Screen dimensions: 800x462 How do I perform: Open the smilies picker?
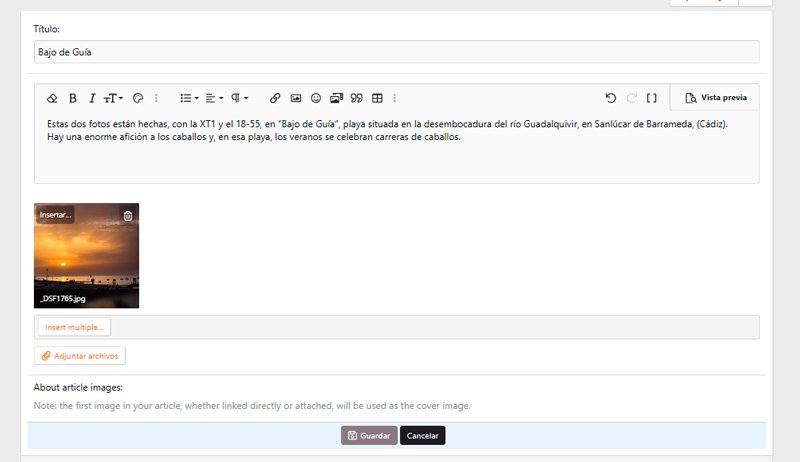pyautogui.click(x=316, y=98)
